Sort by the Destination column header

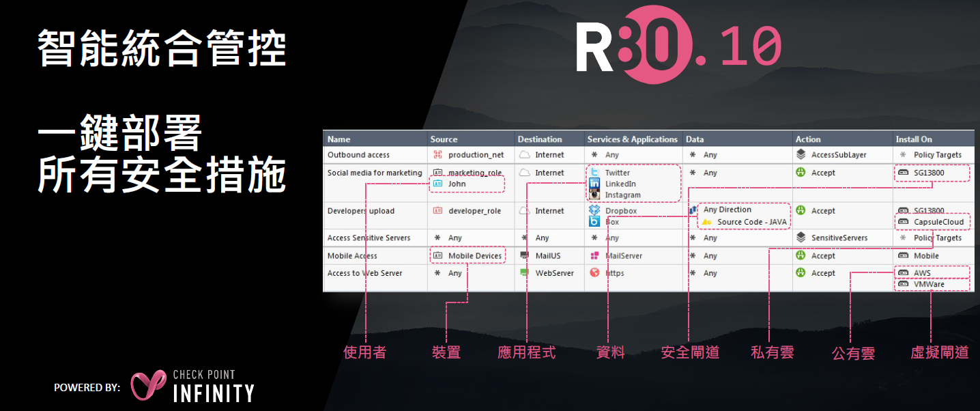[540, 139]
